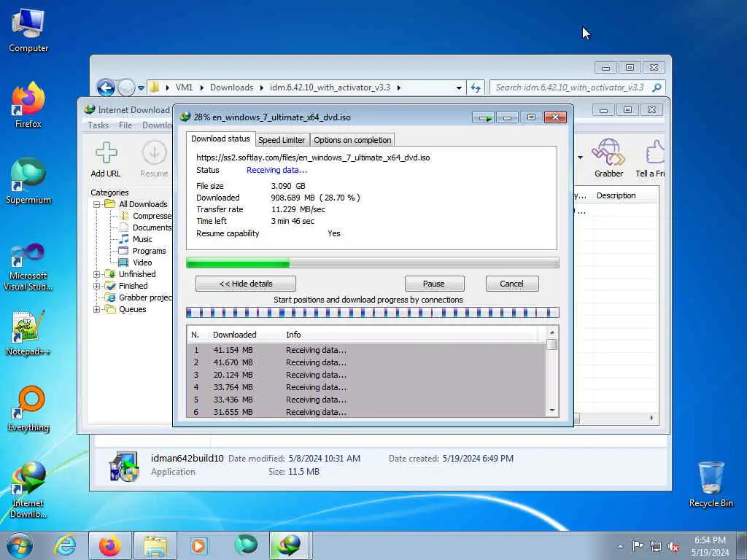Click the VM1 breadcrumb in Explorer
Viewport: 747px width, 560px height.
184,87
